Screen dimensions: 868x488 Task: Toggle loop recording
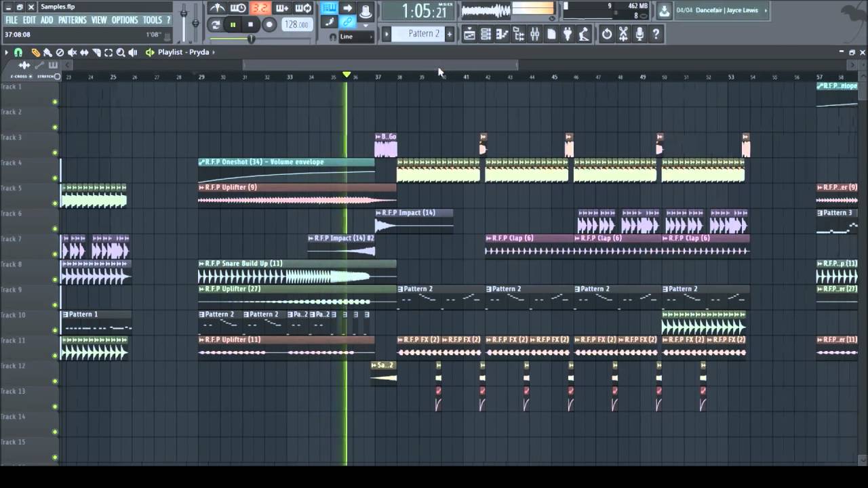point(303,8)
